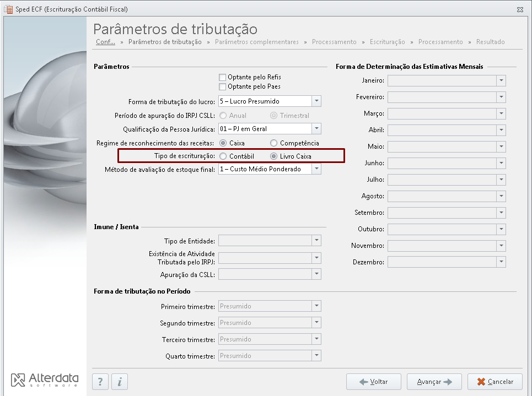Click the Avançar button
This screenshot has width=532, height=396.
tap(434, 382)
